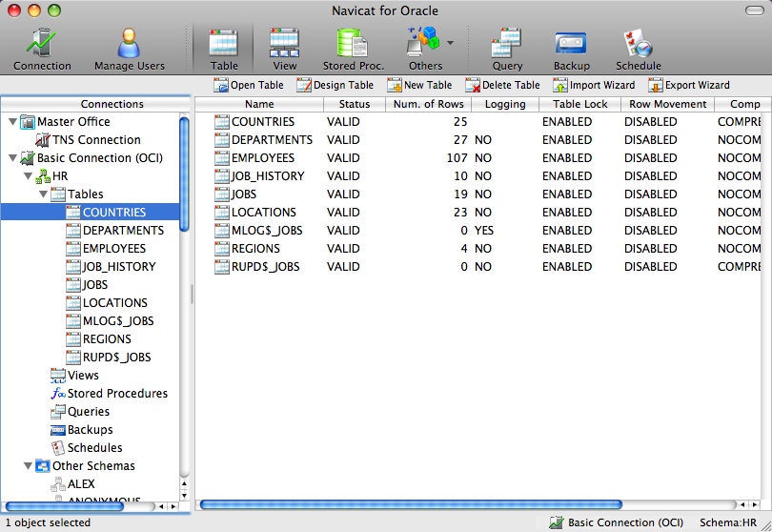Select RUPD$_JOBS in the connections tree
This screenshot has height=532, width=772.
109,358
